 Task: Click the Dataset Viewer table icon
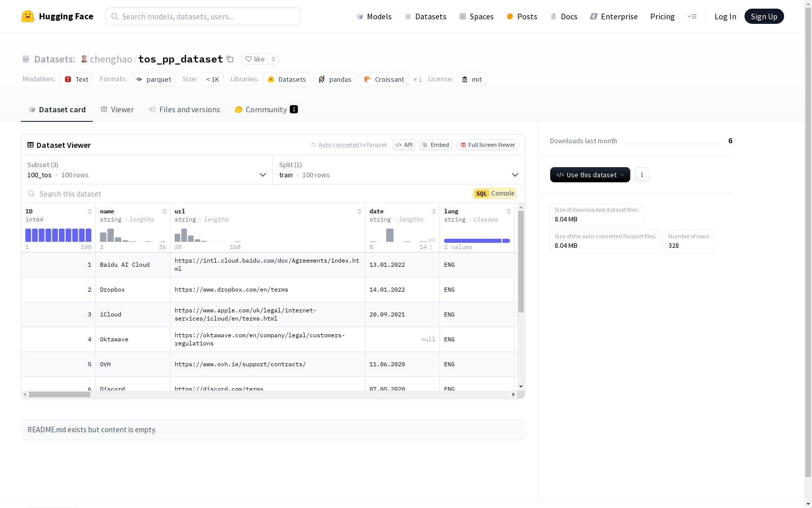point(30,145)
